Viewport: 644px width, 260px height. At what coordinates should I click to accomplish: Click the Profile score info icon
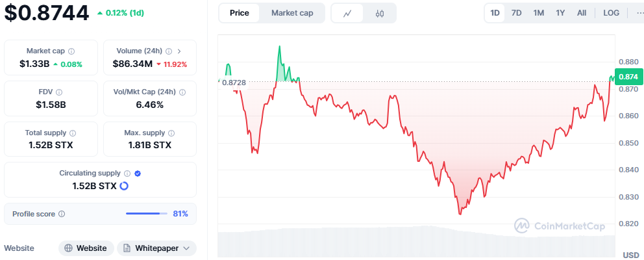(x=62, y=214)
